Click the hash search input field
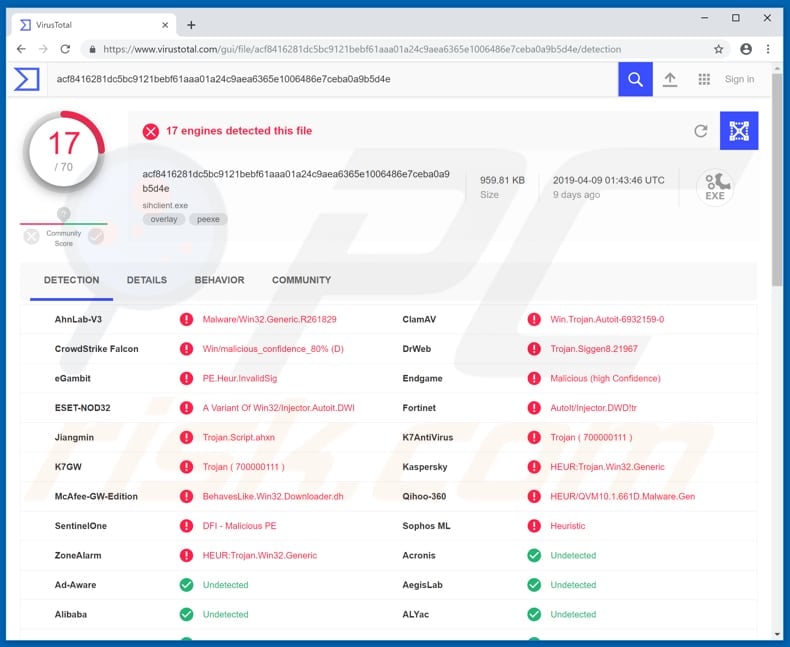The height and width of the screenshot is (647, 790). (x=333, y=79)
